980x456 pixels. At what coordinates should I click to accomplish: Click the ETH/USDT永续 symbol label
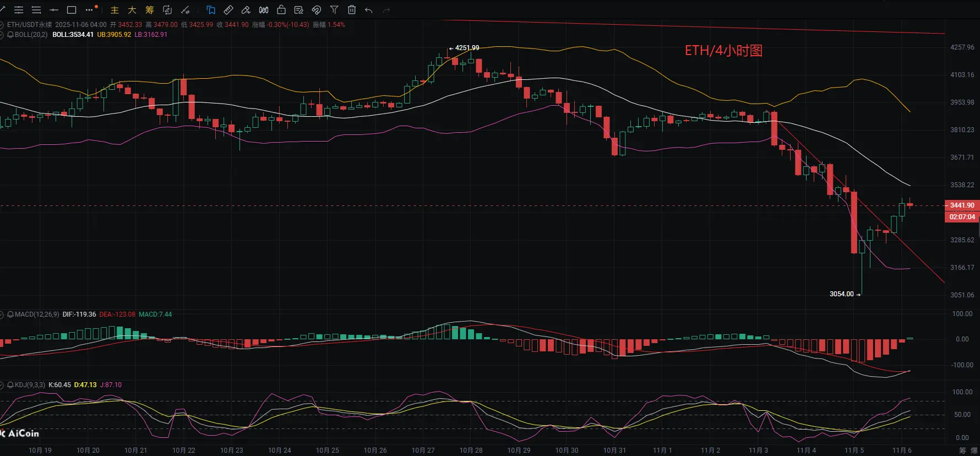(30, 25)
